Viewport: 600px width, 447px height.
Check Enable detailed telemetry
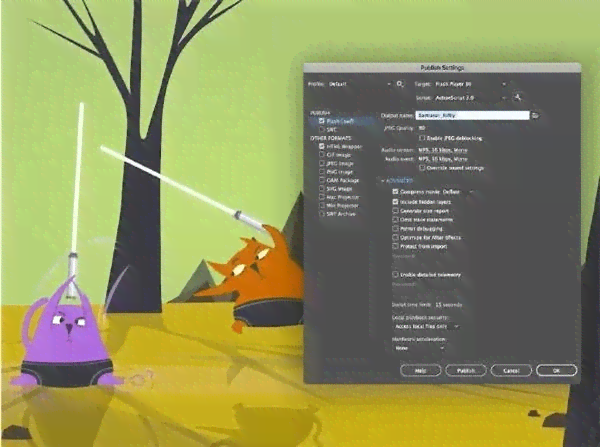[395, 274]
